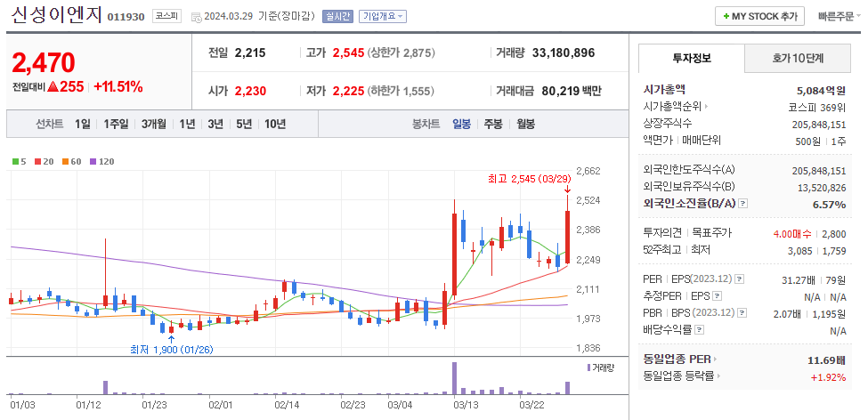This screenshot has height=420, width=868.
Task: Select the 월봉 candlestick chart
Action: pos(525,124)
